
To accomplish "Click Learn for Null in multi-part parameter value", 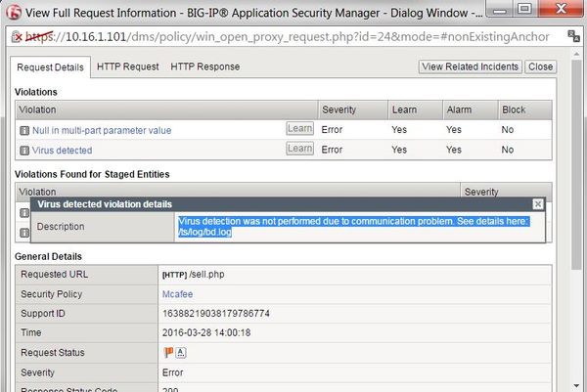I will (298, 129).
